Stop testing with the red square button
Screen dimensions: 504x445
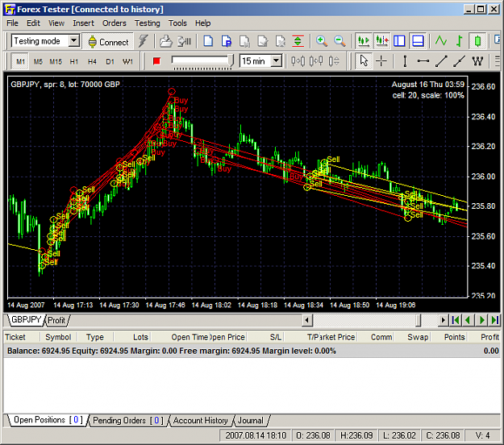point(156,61)
